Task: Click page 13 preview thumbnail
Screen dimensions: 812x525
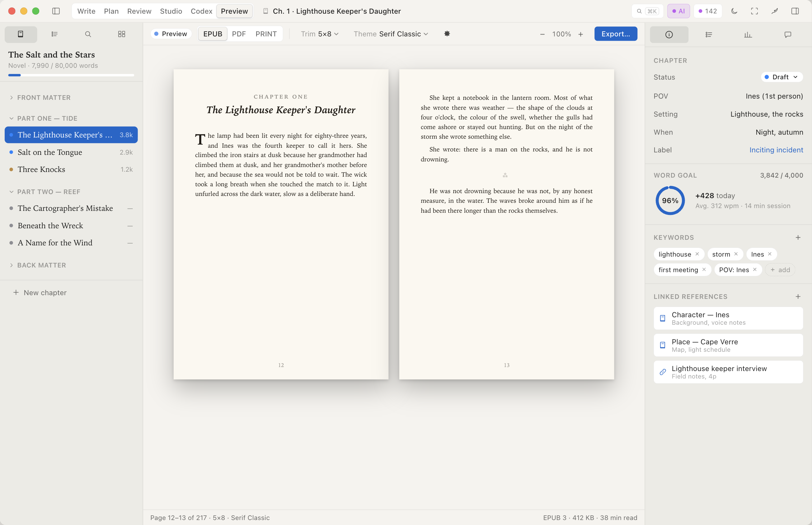Action: (x=506, y=224)
